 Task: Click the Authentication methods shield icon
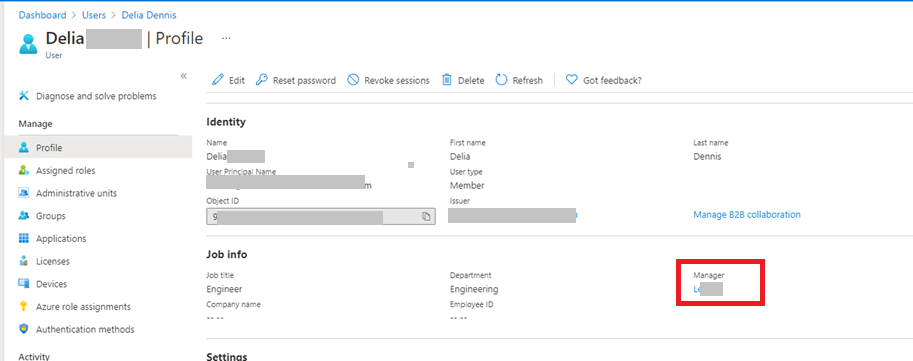pos(24,329)
